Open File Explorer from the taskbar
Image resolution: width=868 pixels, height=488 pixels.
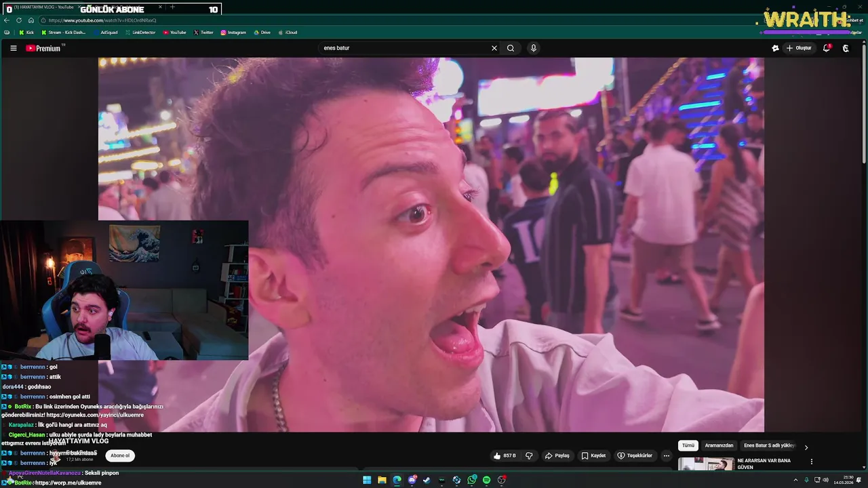click(382, 480)
